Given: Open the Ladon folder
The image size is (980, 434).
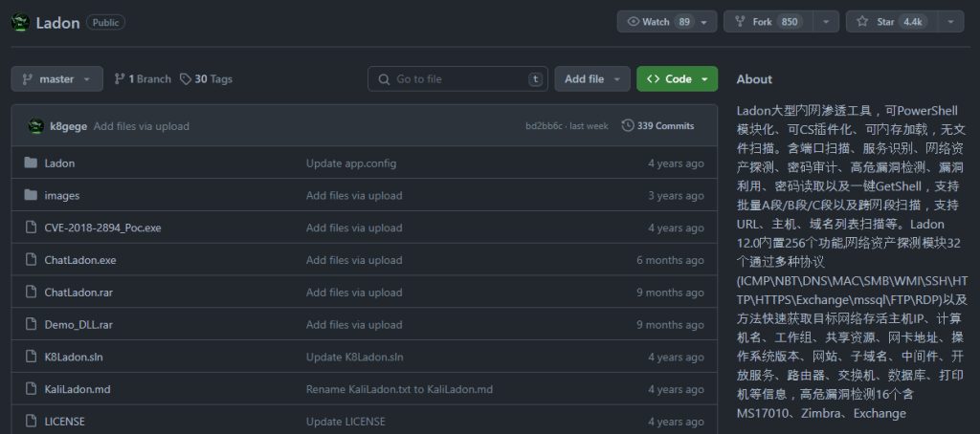Looking at the screenshot, I should tap(59, 163).
